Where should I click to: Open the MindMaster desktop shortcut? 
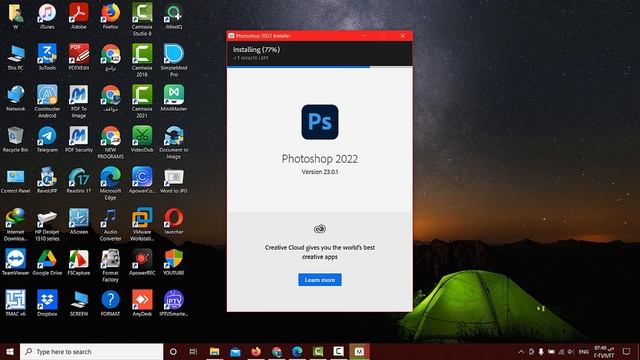point(173,99)
